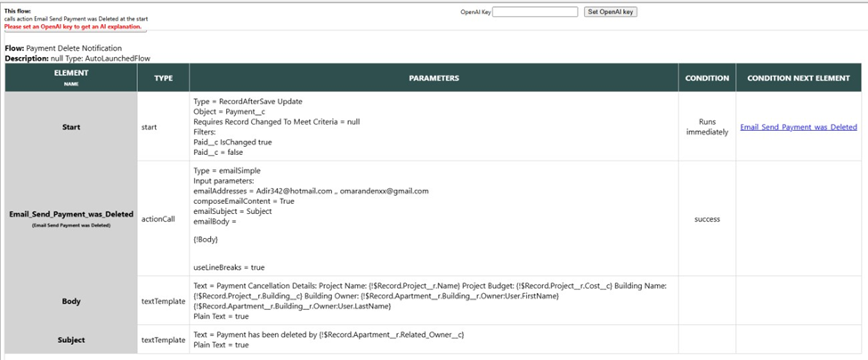Click the CONDITION column header
The width and height of the screenshot is (868, 360).
coord(707,78)
